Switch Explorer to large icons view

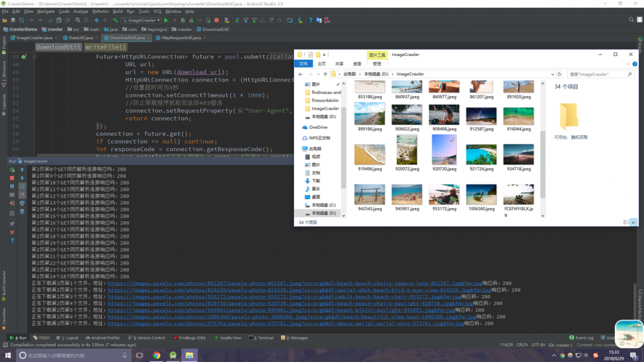coord(634,222)
